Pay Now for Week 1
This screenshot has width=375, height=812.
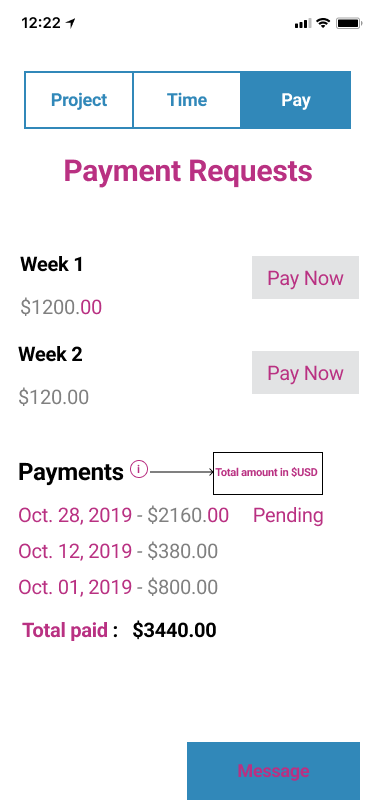[x=306, y=278]
